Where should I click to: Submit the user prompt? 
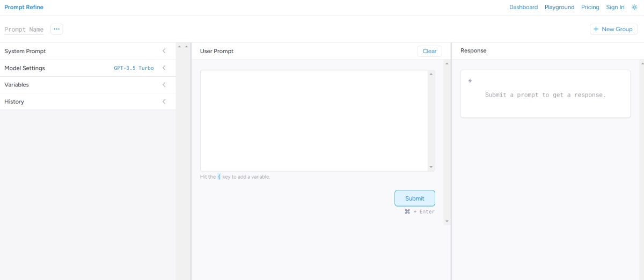coord(414,198)
